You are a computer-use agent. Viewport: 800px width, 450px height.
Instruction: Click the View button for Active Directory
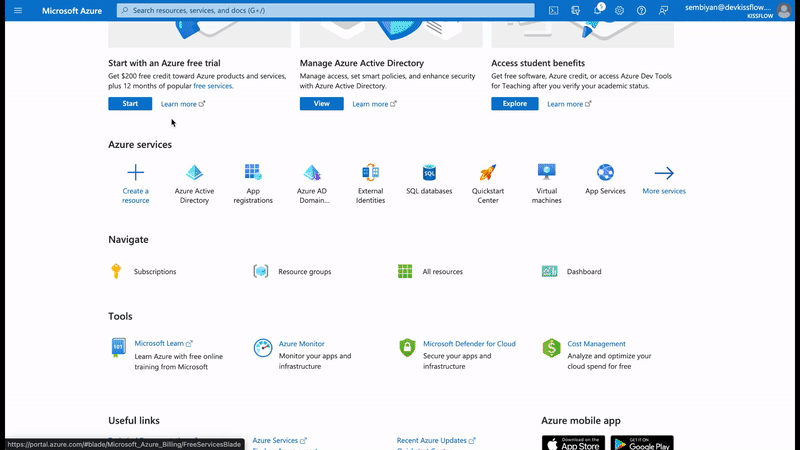(x=321, y=104)
